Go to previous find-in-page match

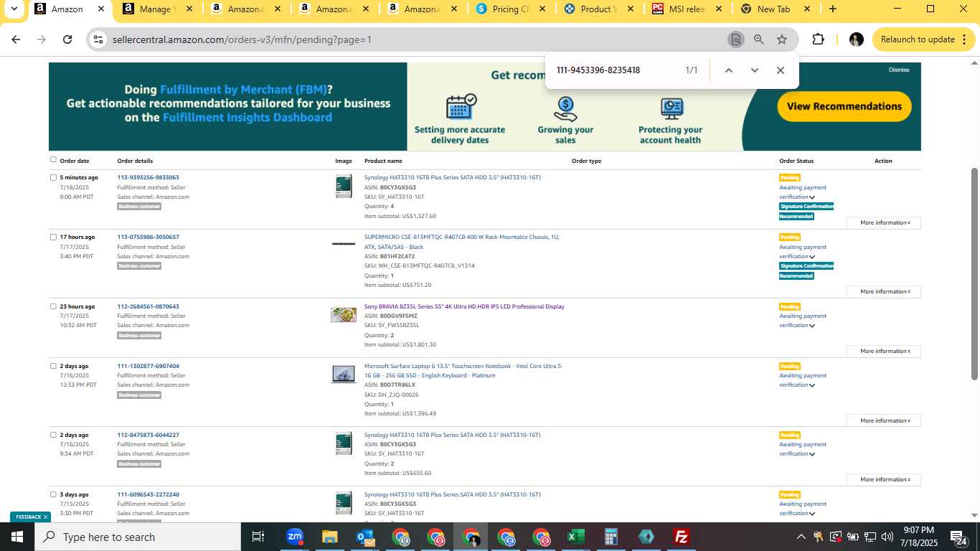[x=728, y=70]
